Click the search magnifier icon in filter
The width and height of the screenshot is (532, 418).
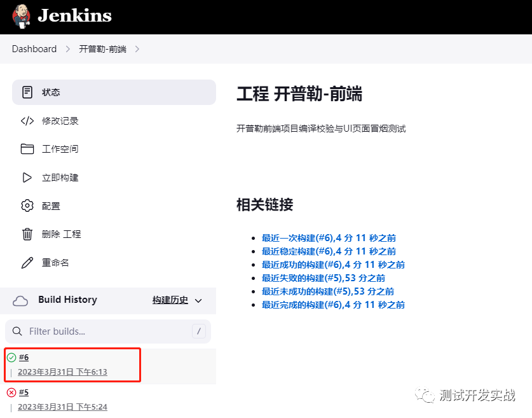17,331
